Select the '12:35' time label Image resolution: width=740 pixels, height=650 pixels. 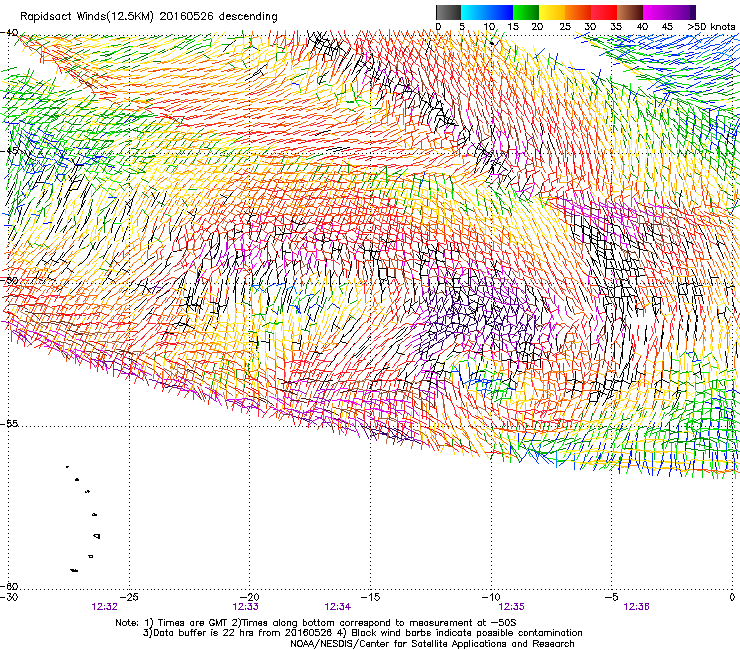pyautogui.click(x=511, y=607)
